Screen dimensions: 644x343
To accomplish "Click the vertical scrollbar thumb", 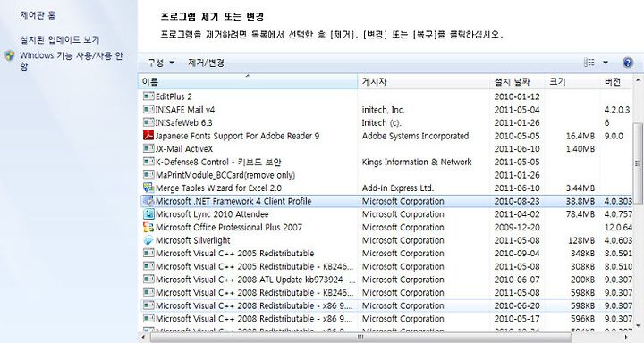I will pos(638,163).
